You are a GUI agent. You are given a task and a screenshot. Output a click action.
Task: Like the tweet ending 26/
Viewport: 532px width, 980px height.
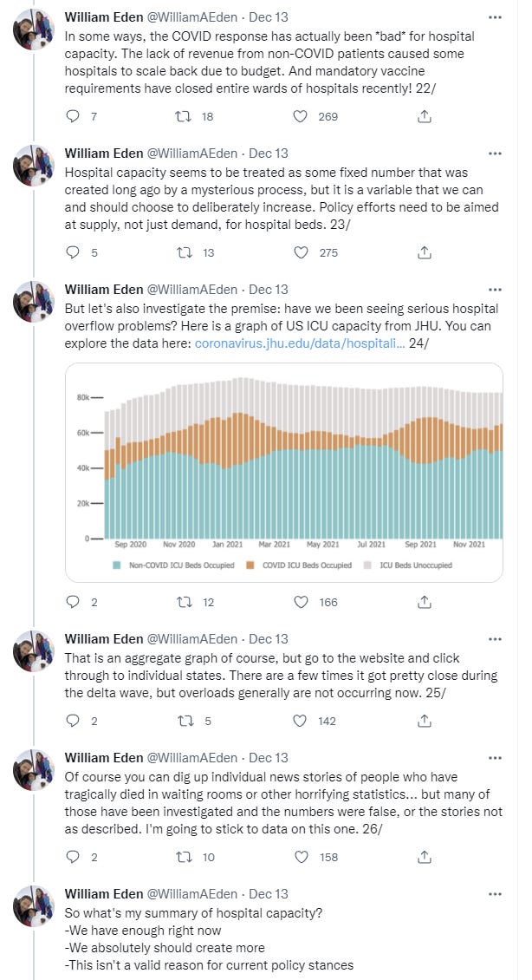click(x=301, y=856)
